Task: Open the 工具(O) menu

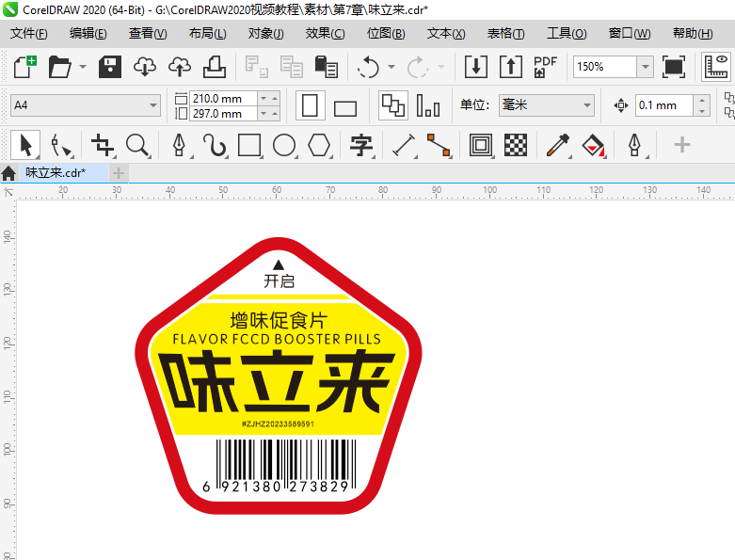Action: (567, 33)
